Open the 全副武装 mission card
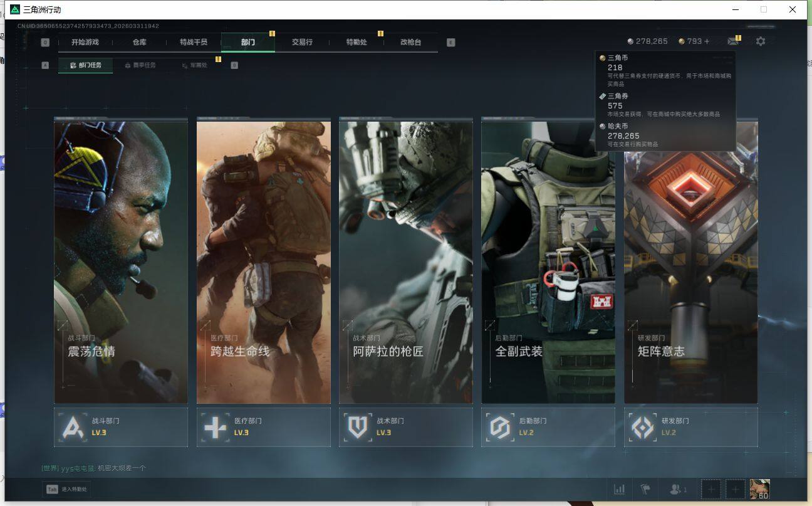This screenshot has height=506, width=812. pos(548,262)
